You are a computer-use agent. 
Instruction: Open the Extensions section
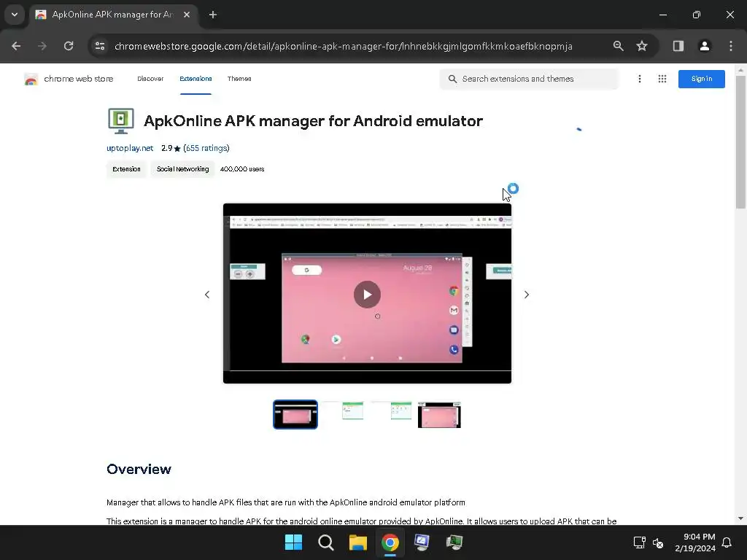[x=196, y=79]
